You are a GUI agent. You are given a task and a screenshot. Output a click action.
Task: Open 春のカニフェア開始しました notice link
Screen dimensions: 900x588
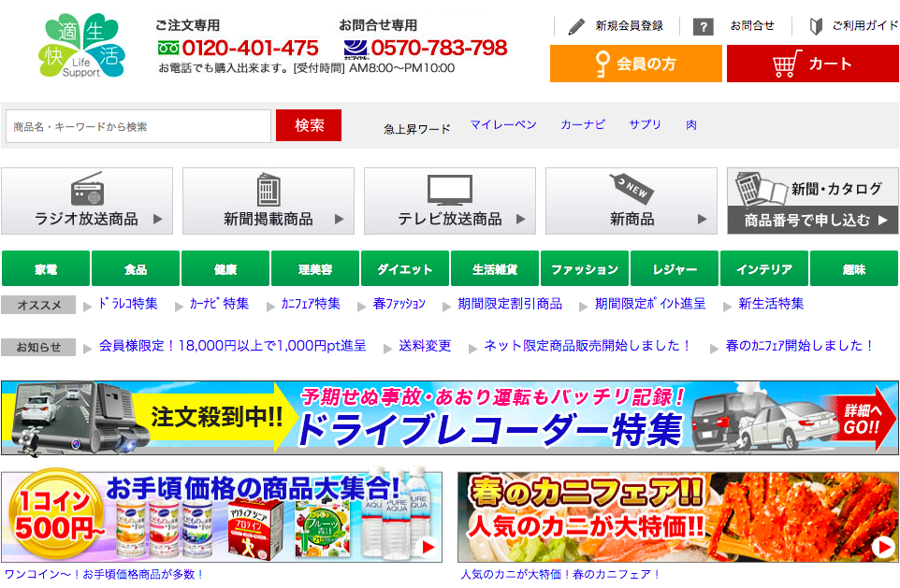tap(800, 346)
